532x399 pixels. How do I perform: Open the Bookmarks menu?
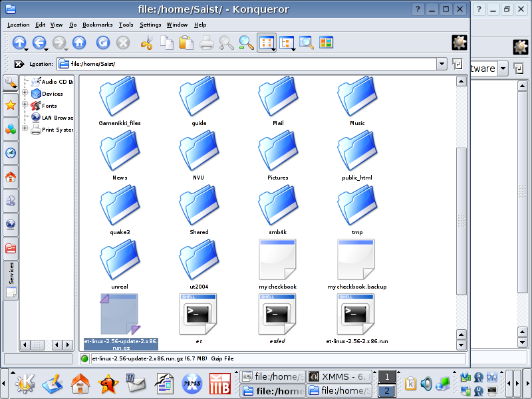(97, 25)
